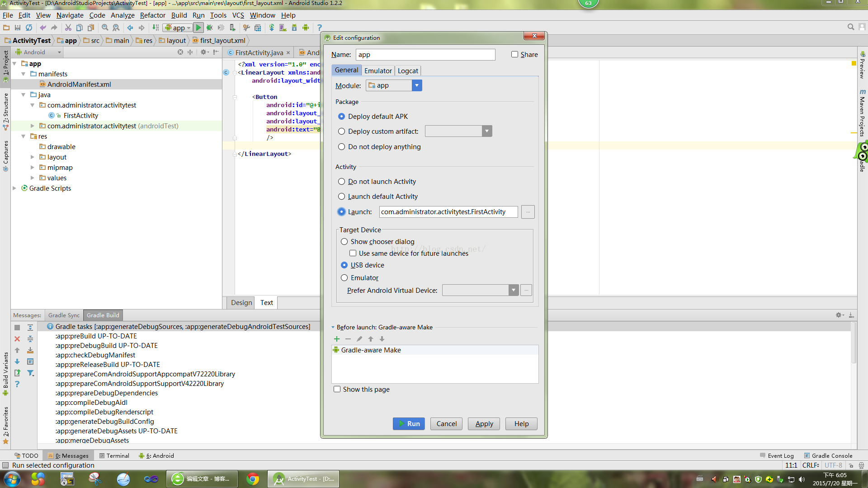Click the Sync Project with Gradle Files icon
Viewport: 868px width, 488px height.
[x=272, y=28]
